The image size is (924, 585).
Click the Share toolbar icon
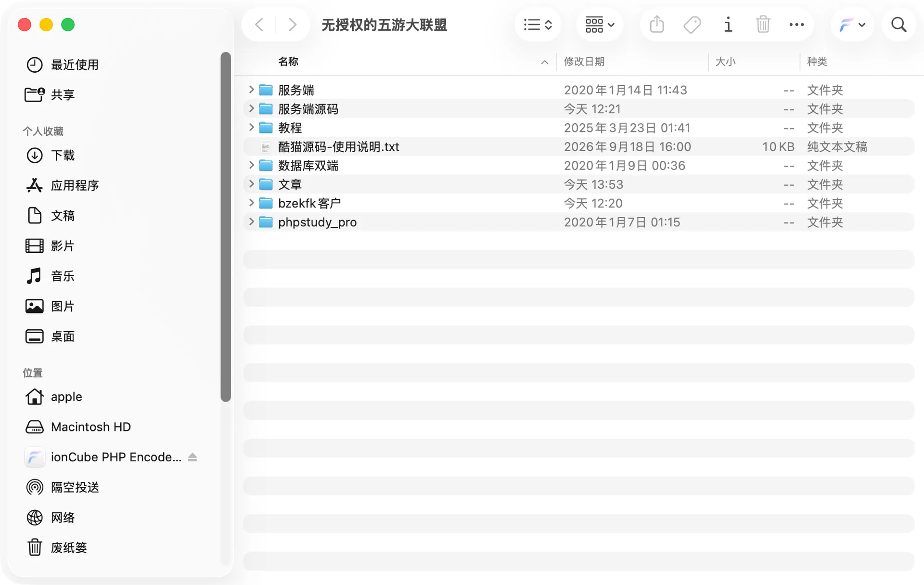[x=657, y=25]
